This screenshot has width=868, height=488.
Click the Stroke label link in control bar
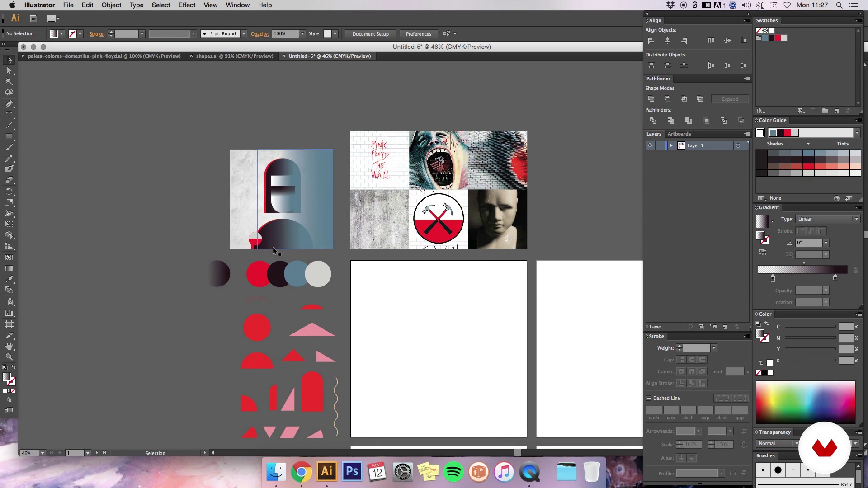pyautogui.click(x=97, y=34)
